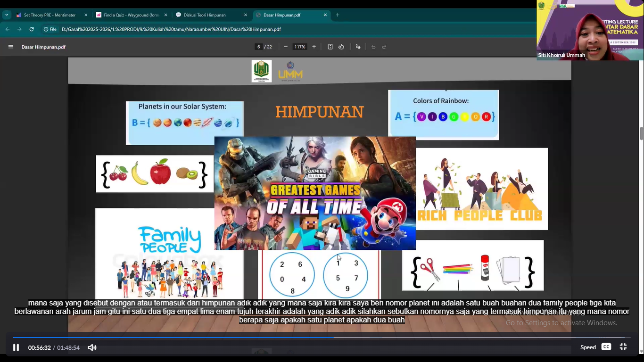
Task: Click the green university crest logo
Action: pyautogui.click(x=262, y=71)
